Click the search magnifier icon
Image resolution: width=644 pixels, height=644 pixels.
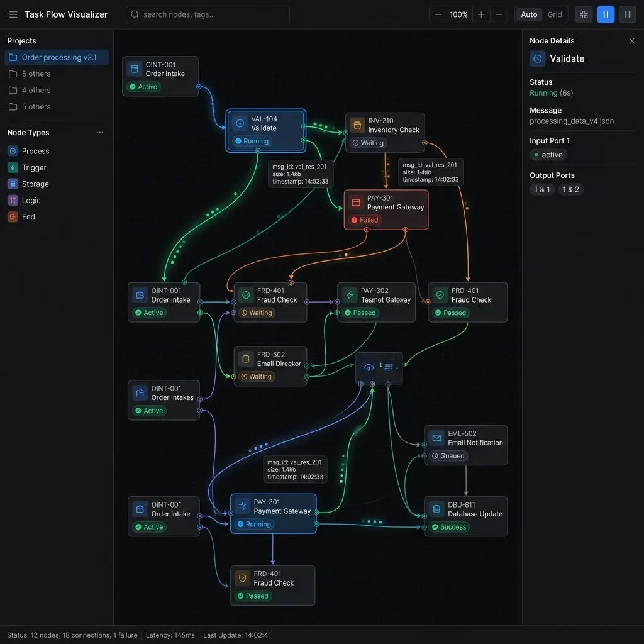pyautogui.click(x=135, y=14)
